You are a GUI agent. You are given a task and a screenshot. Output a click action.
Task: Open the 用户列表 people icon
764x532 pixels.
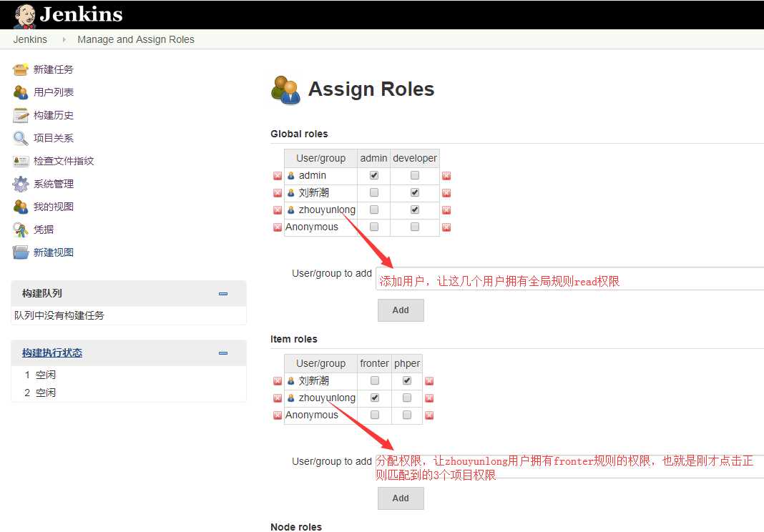[x=21, y=92]
